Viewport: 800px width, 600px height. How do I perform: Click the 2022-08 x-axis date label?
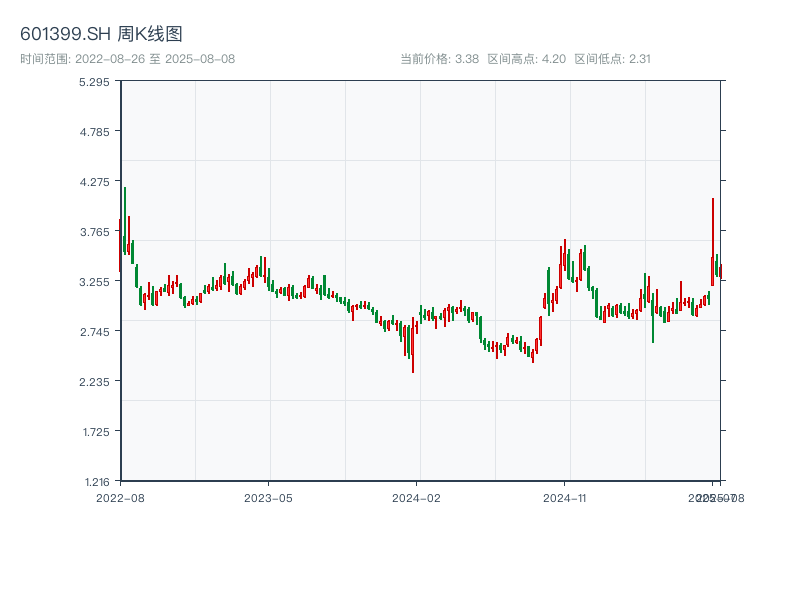pyautogui.click(x=120, y=497)
